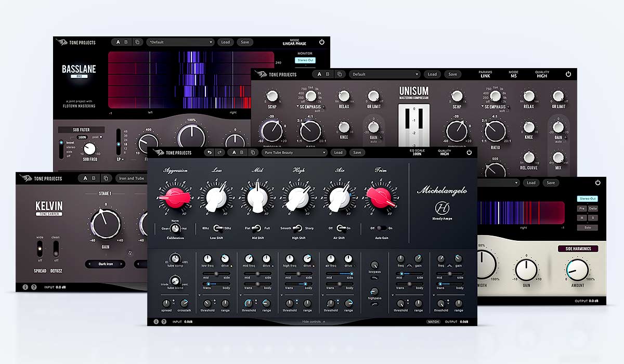Collapse controls via Hide controls in Michelangelo

tap(313, 321)
